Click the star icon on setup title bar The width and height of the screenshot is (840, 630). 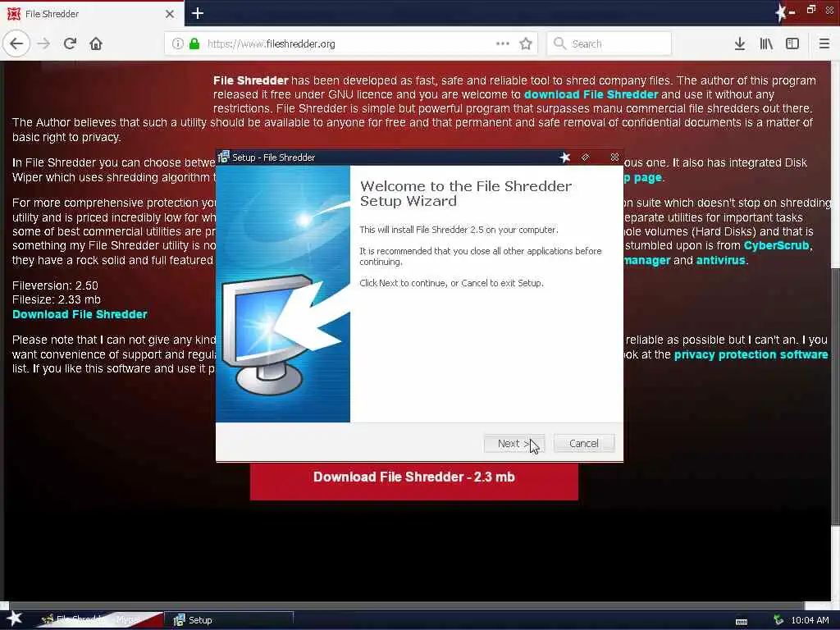564,157
